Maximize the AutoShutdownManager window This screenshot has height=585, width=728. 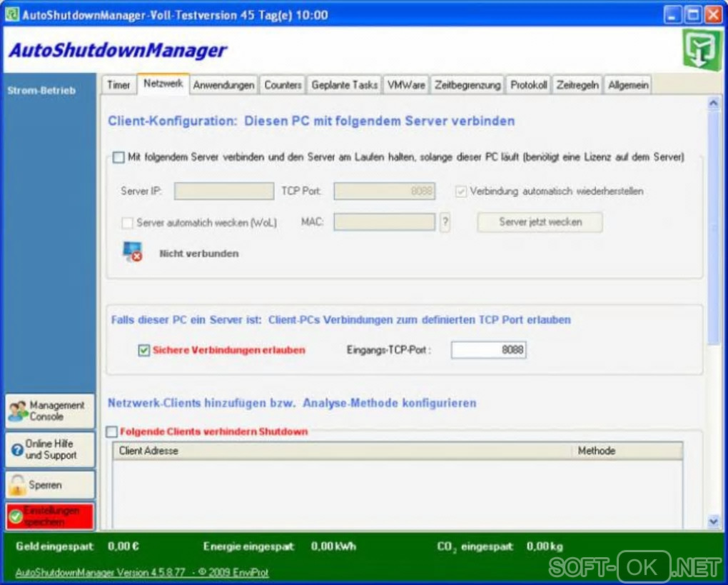point(693,14)
